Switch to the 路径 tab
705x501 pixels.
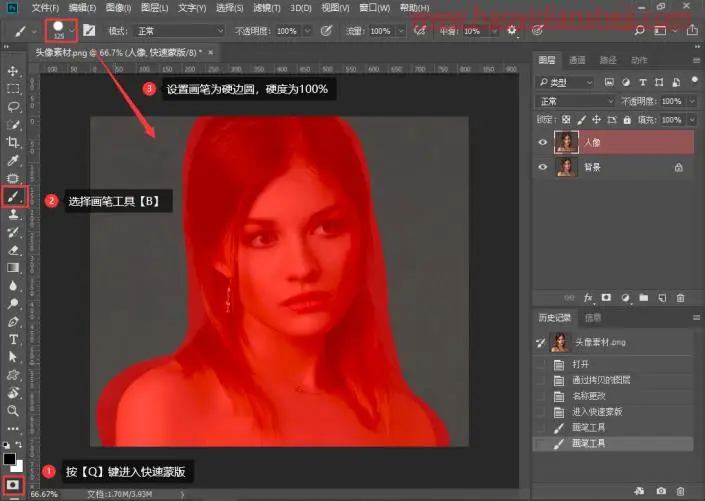(608, 60)
